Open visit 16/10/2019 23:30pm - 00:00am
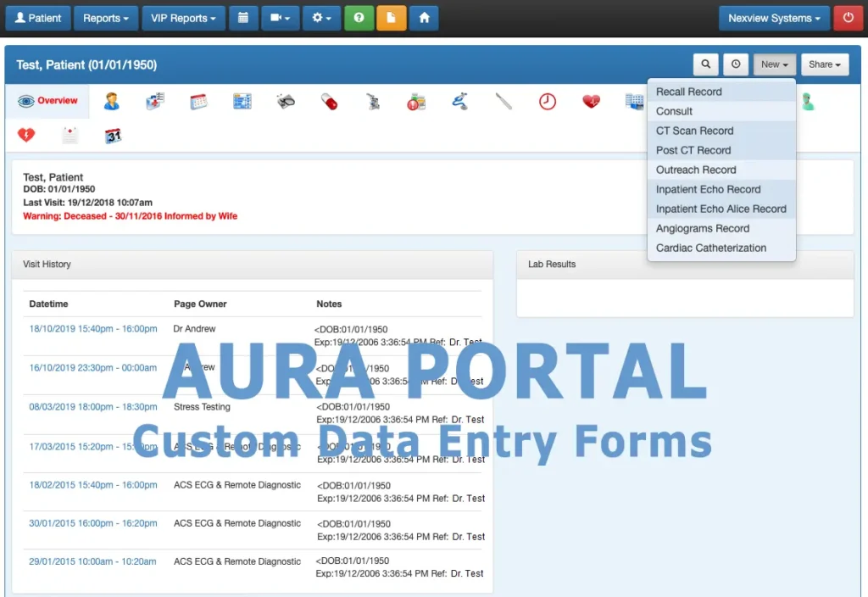Image resolution: width=868 pixels, height=597 pixels. pos(93,368)
